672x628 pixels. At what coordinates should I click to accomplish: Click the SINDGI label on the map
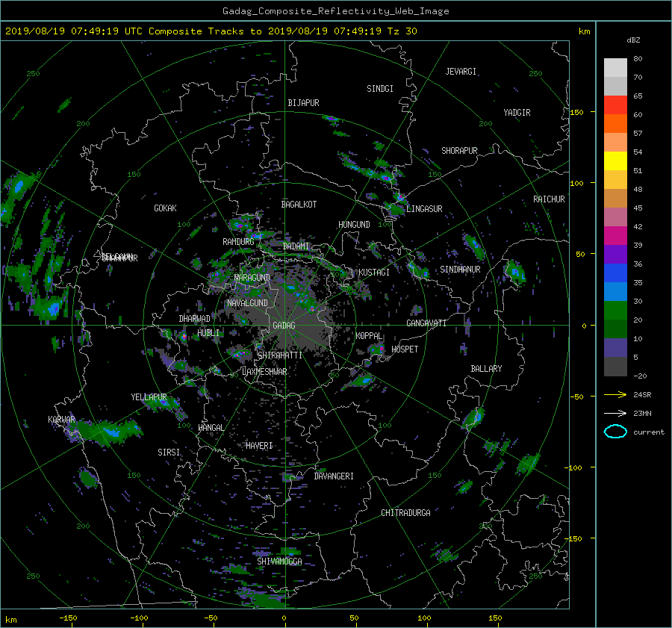(380, 89)
